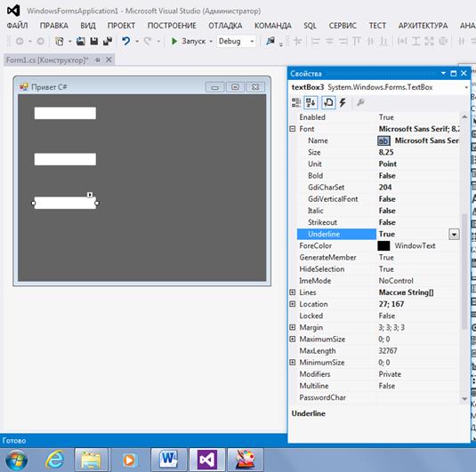Open the smart tag glyph on textBox3
The height and width of the screenshot is (472, 476).
click(90, 195)
